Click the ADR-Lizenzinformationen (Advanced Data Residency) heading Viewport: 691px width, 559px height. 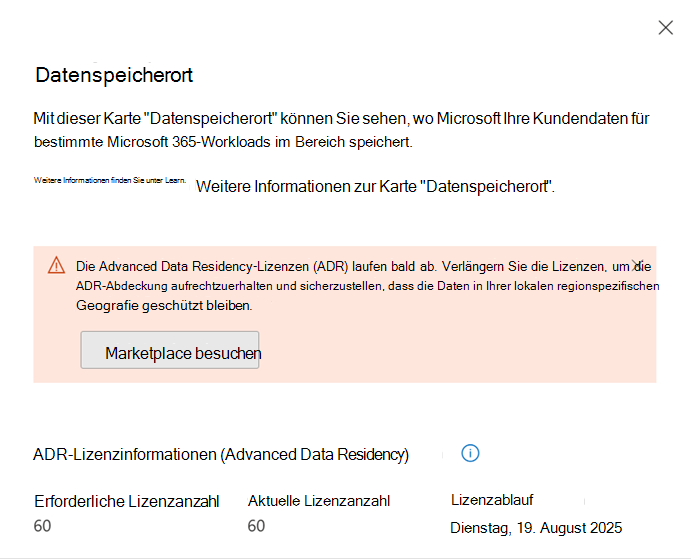pyautogui.click(x=221, y=455)
